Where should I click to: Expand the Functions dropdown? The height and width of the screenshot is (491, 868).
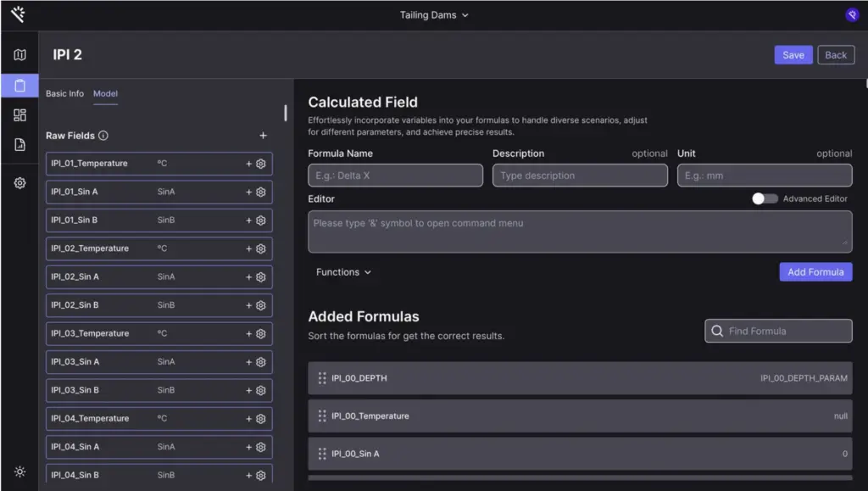(x=343, y=272)
